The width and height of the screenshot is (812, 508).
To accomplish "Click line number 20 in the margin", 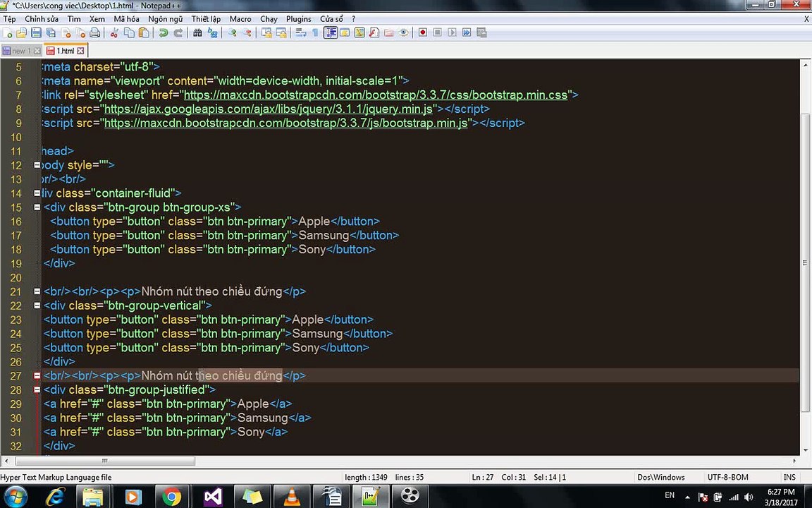I will click(x=16, y=277).
